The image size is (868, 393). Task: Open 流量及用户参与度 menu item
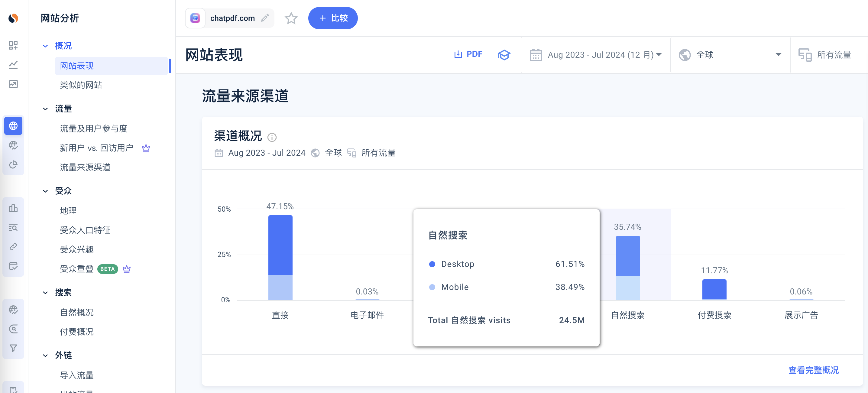click(x=93, y=128)
